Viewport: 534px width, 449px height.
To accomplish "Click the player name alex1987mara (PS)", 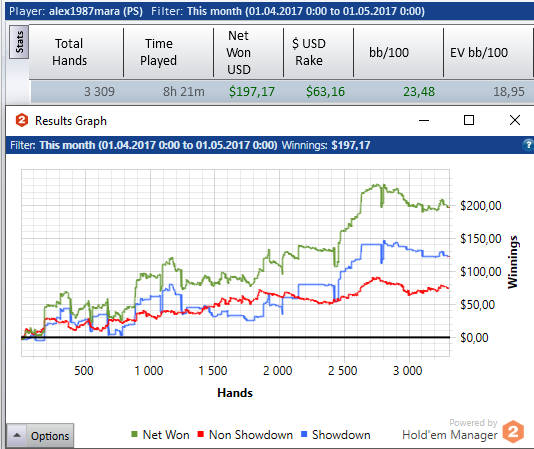I will pos(96,11).
